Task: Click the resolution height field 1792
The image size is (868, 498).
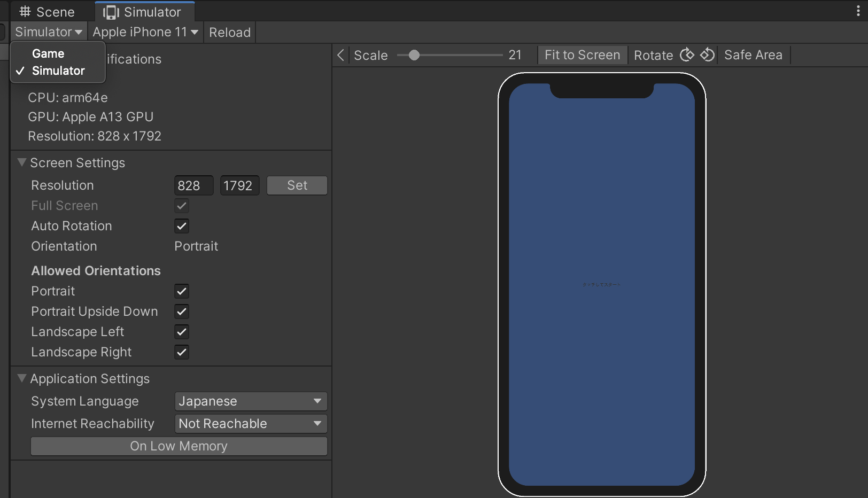Action: (x=240, y=185)
